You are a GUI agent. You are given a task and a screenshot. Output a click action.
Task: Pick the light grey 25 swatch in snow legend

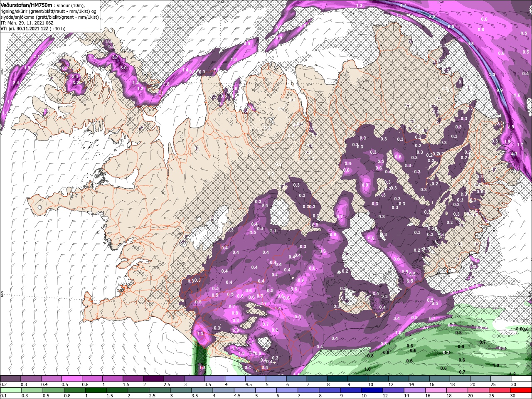(x=501, y=379)
